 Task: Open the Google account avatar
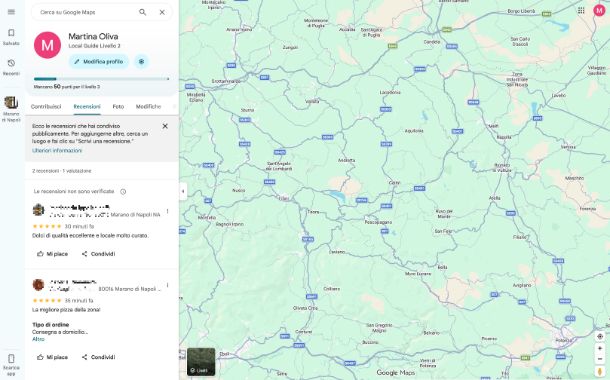pyautogui.click(x=599, y=11)
